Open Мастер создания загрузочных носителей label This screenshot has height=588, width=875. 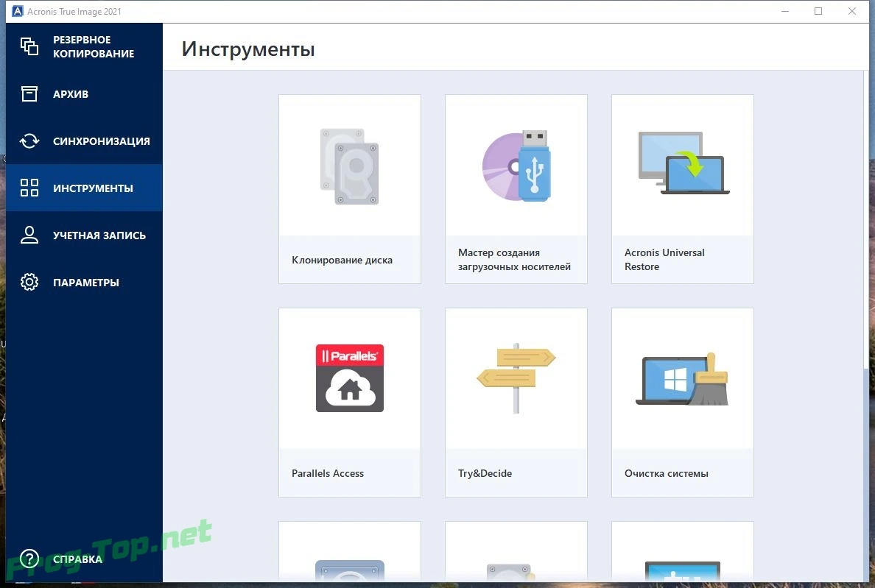(515, 260)
